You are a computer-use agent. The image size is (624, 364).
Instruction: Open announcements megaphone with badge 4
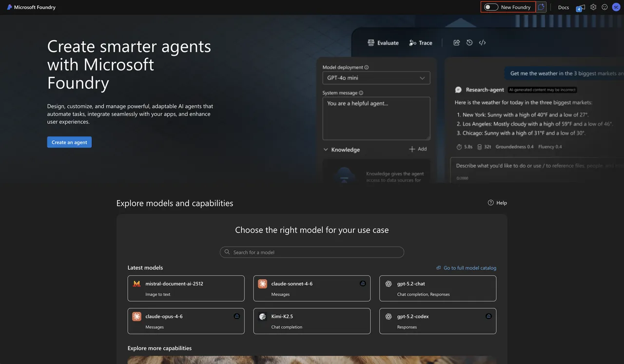point(580,7)
